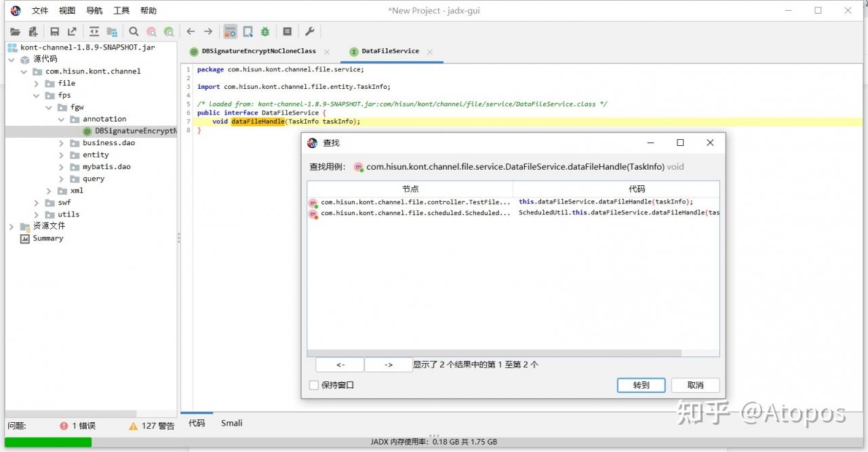The image size is (868, 452).
Task: Click the results horizontal scrollbar
Action: pos(494,353)
